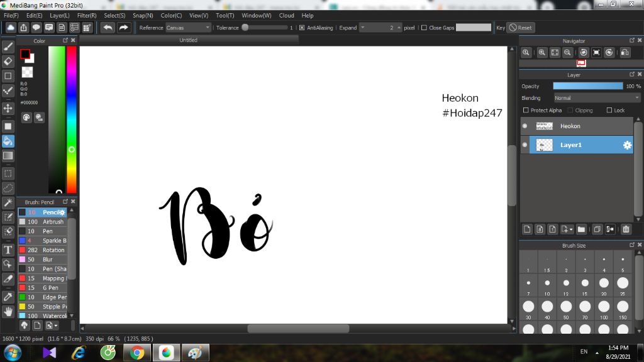
Task: Select the Eraser tool
Action: tap(8, 61)
